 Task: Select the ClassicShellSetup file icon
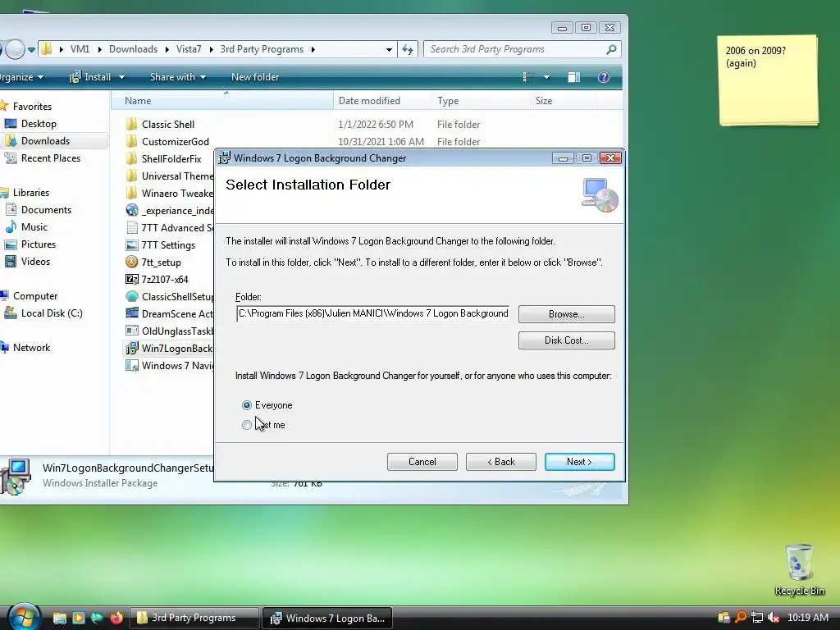(x=132, y=296)
